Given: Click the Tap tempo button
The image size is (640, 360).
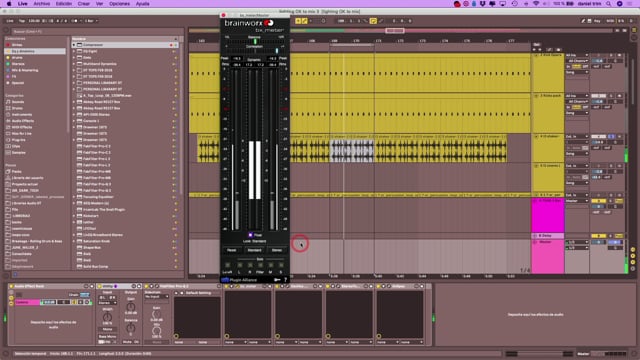Looking at the screenshot, I should pos(22,21).
